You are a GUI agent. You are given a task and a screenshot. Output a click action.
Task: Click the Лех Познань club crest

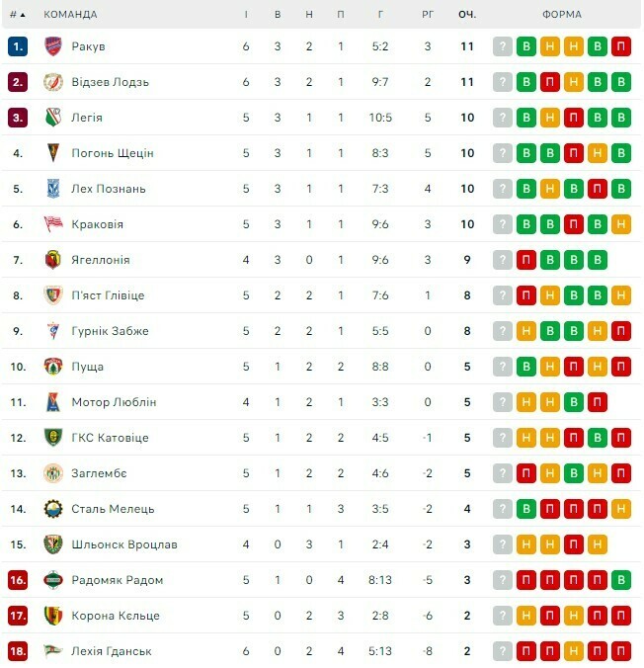[x=53, y=189]
